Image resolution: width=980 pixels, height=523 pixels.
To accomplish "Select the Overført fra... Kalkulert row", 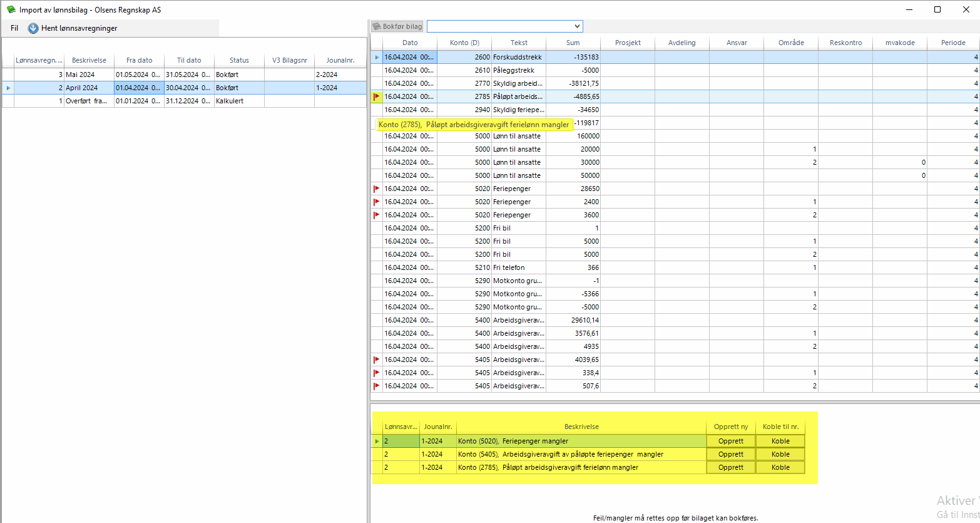I will pos(185,101).
